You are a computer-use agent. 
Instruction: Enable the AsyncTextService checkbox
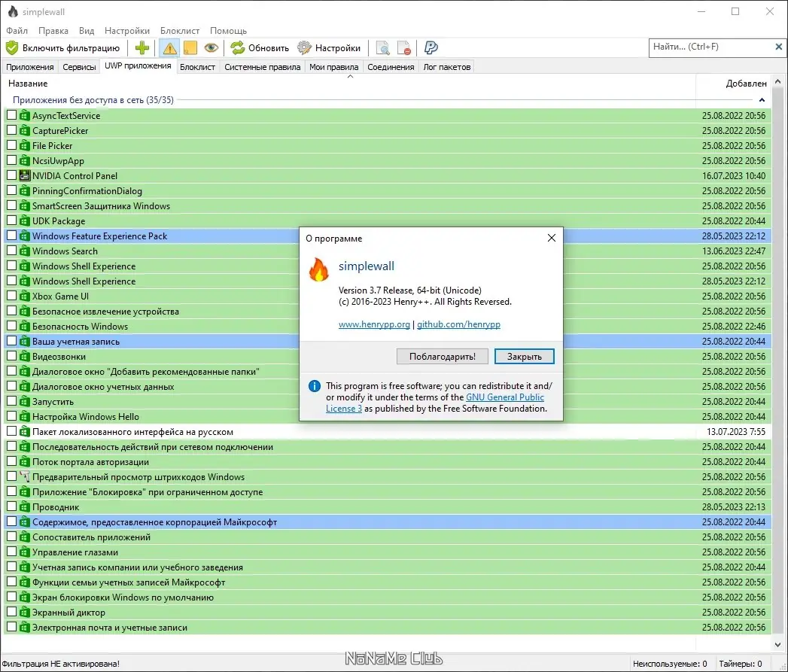point(11,115)
